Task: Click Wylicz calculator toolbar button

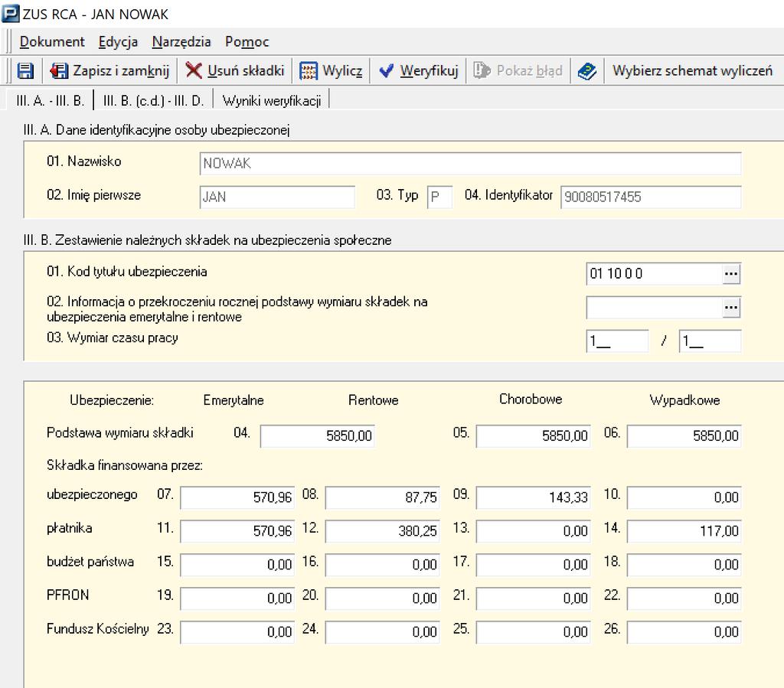Action: (x=331, y=71)
